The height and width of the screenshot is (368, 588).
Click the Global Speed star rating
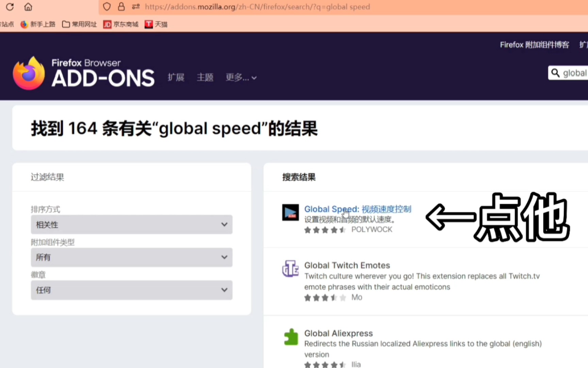pos(325,230)
